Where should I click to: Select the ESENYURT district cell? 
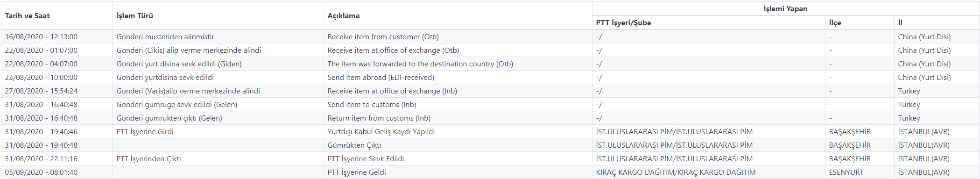846,172
